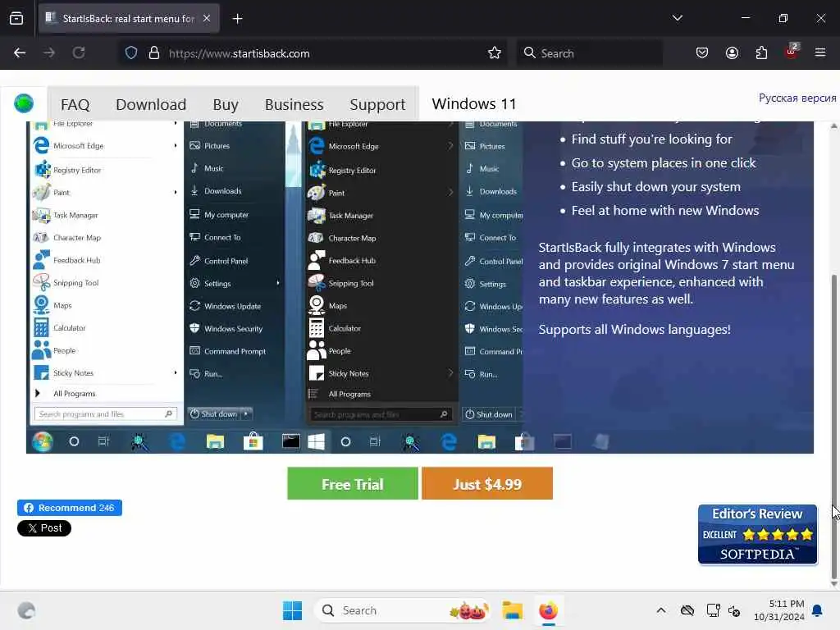Select the Windows 11 tab
The width and height of the screenshot is (840, 630).
coord(474,104)
